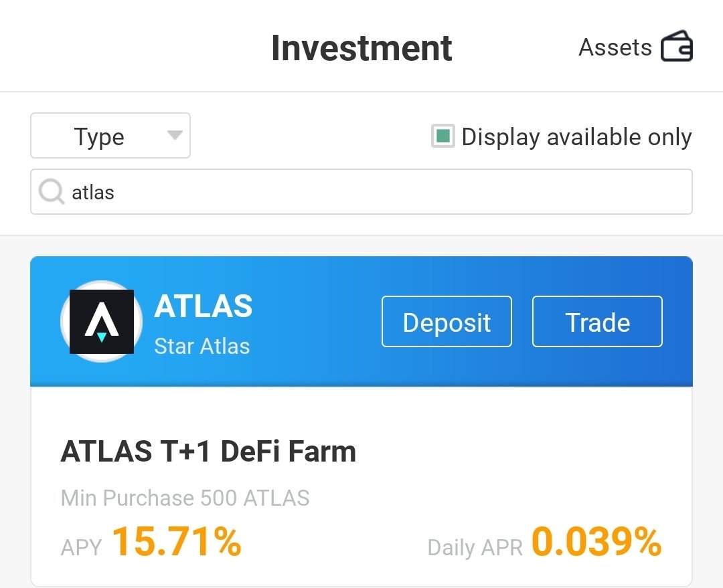The width and height of the screenshot is (723, 588).
Task: Click the Daily APR label
Action: pos(475,547)
